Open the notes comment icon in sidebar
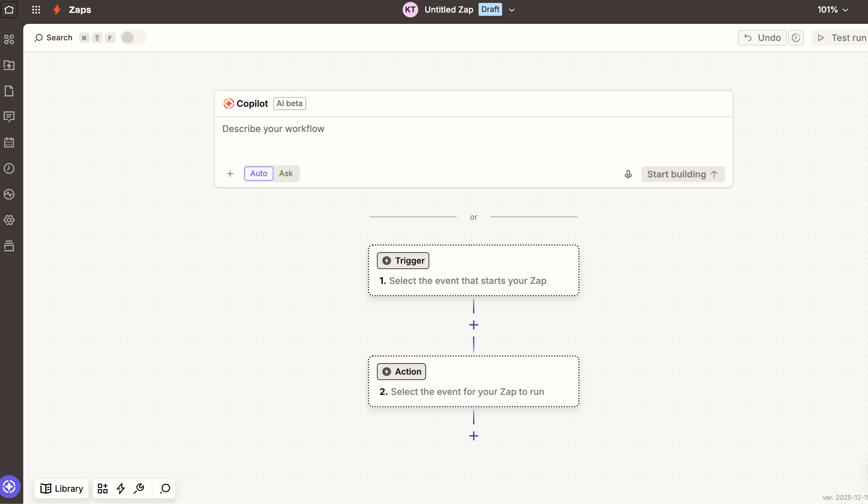Screen dimensions: 868x504 tap(9, 117)
